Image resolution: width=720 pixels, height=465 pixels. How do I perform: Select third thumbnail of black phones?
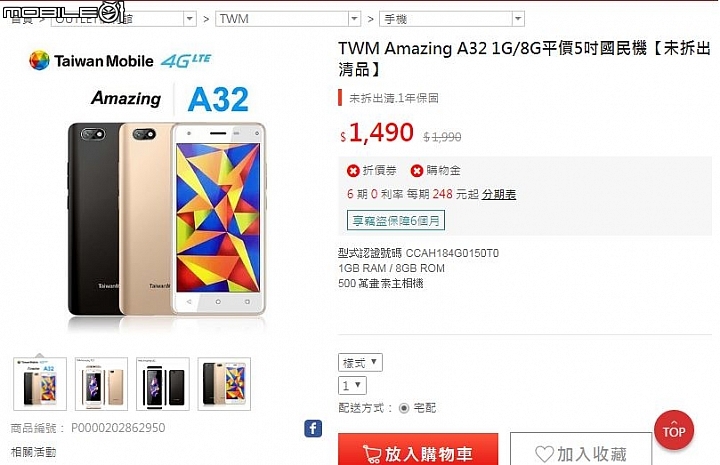(163, 384)
